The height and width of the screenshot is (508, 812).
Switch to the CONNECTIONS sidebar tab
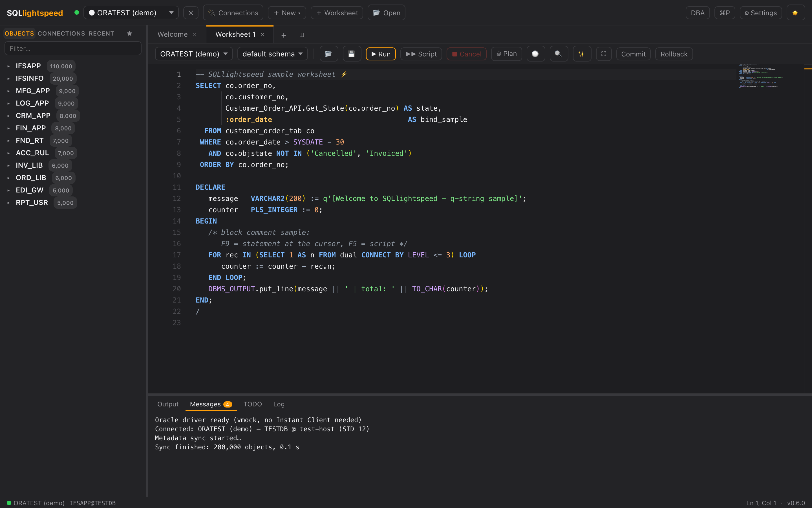(x=61, y=33)
